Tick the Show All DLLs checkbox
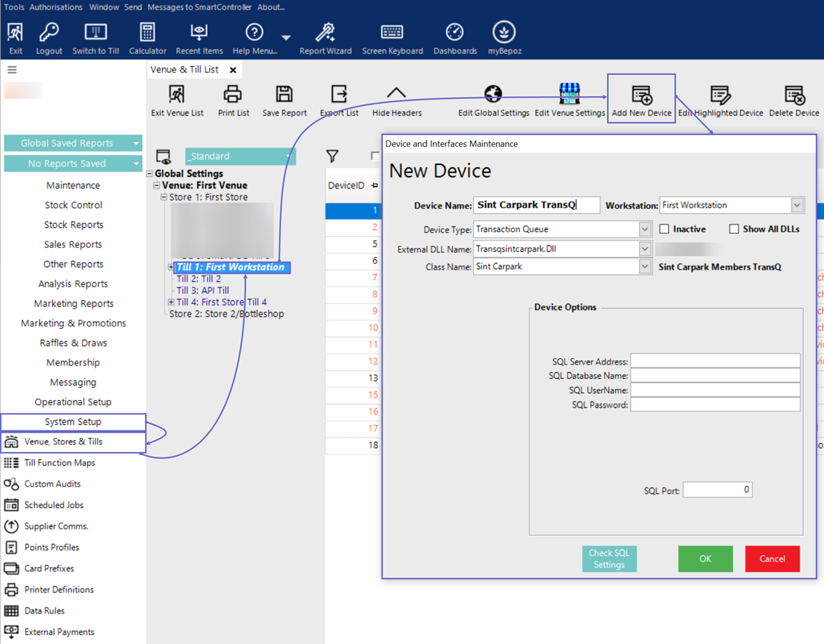 tap(734, 229)
